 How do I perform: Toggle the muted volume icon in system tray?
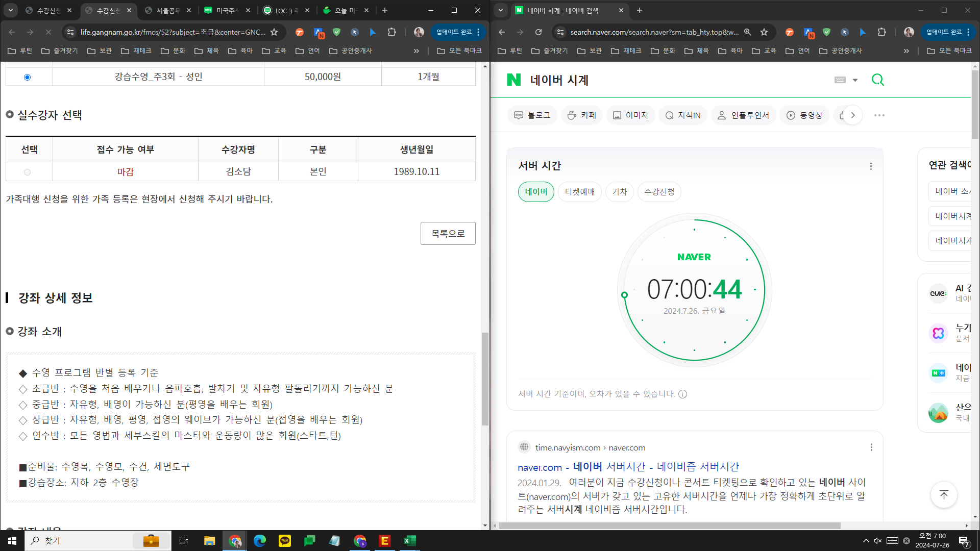click(878, 541)
